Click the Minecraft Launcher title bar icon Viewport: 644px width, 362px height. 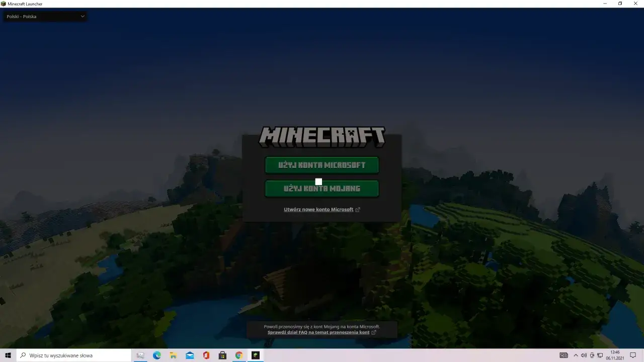[4, 4]
